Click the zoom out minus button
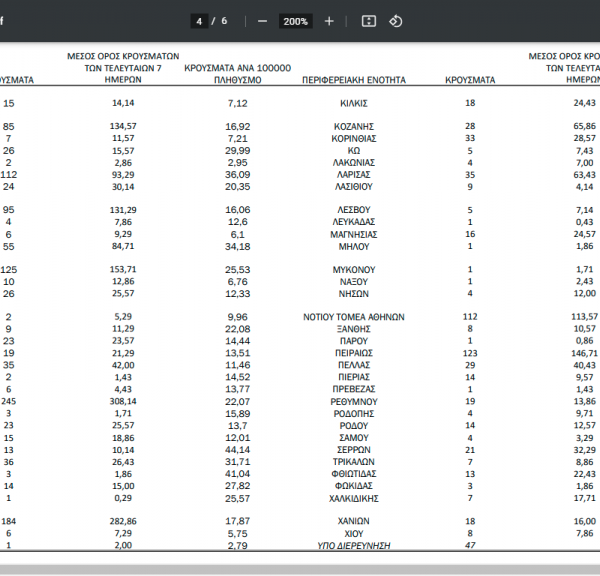600x576 pixels. (x=262, y=21)
